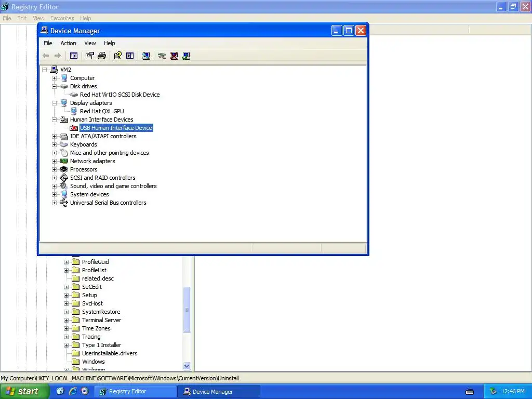The width and height of the screenshot is (532, 399).
Task: Open Properties via the toolbar icon
Action: [89, 56]
